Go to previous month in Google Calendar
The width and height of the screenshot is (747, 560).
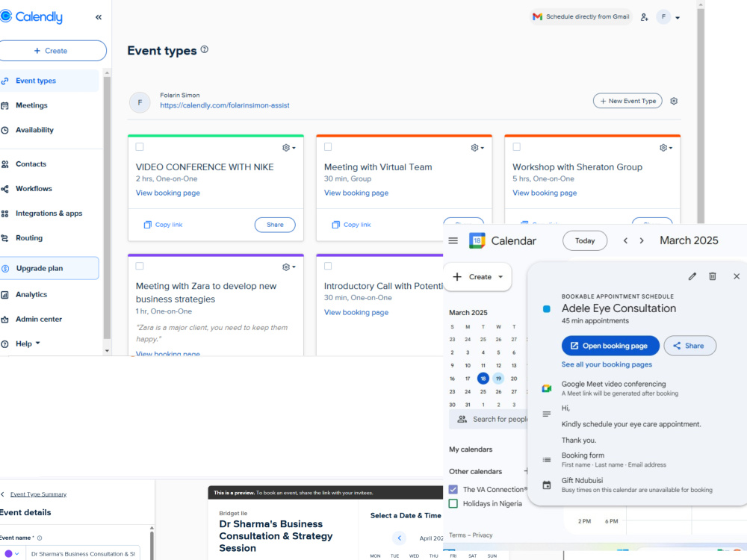tap(625, 241)
